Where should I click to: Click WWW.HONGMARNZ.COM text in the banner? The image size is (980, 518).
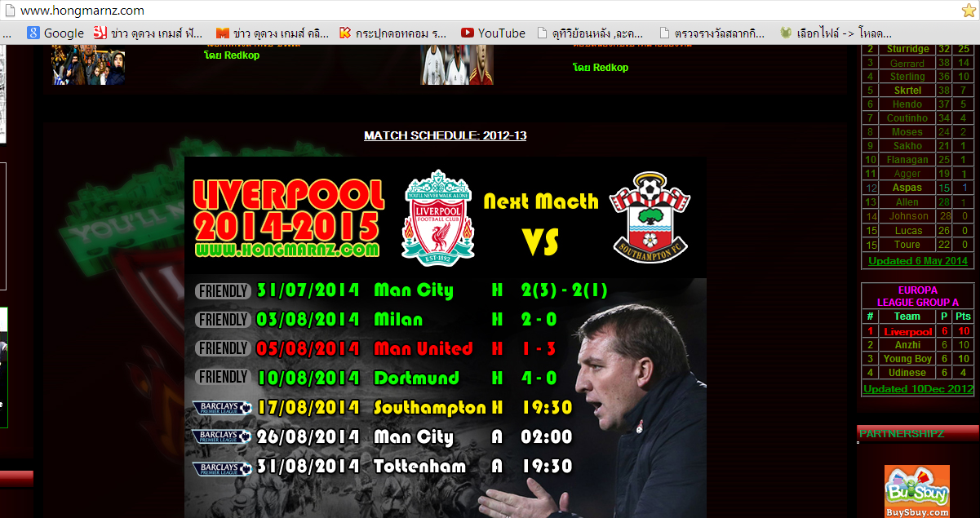287,250
